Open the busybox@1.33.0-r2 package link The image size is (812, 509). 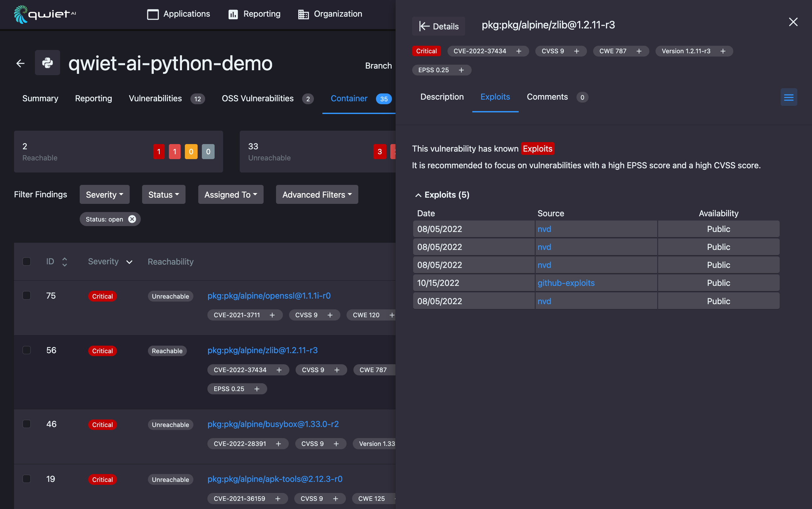(x=273, y=424)
